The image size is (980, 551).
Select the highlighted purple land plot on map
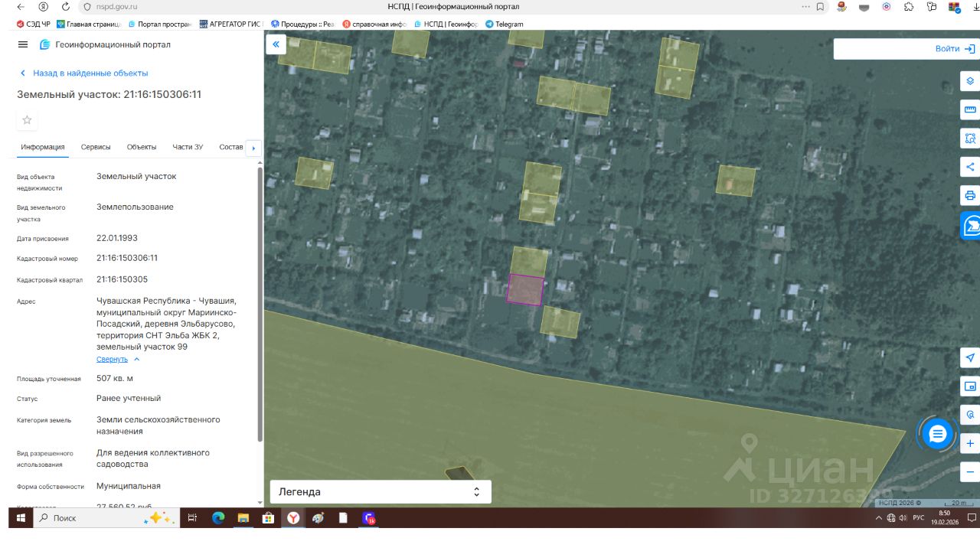pyautogui.click(x=525, y=289)
